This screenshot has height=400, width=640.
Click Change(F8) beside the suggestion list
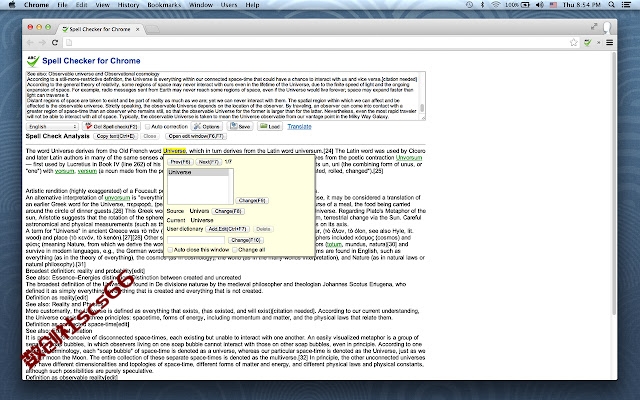pos(252,200)
